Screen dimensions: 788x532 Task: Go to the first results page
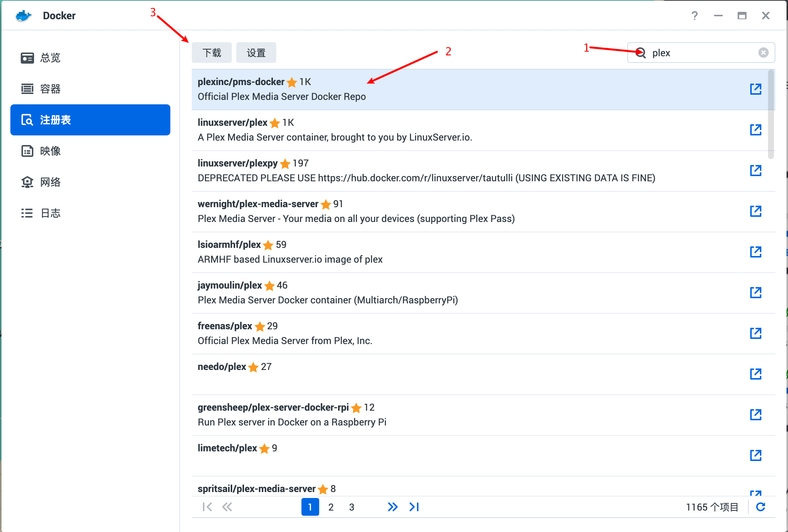click(x=207, y=507)
